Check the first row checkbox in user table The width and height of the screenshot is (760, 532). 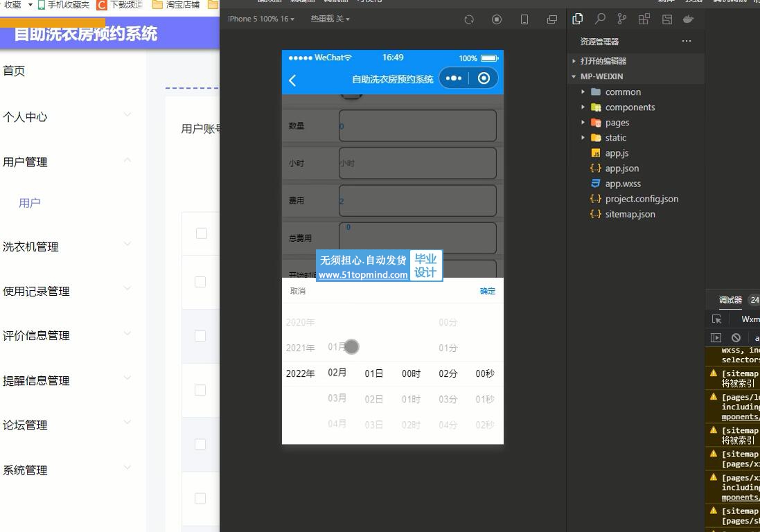click(x=200, y=282)
